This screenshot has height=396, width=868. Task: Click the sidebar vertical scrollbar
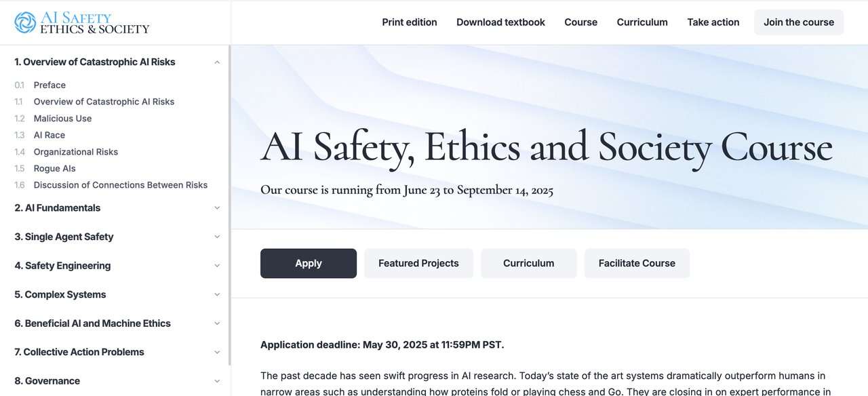pos(229,203)
